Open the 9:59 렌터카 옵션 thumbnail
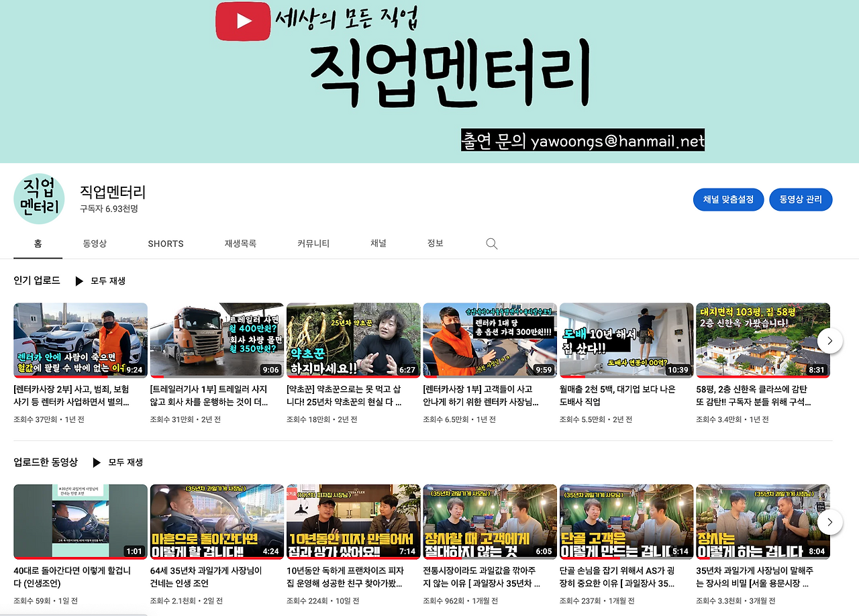This screenshot has width=859, height=616. 490,340
